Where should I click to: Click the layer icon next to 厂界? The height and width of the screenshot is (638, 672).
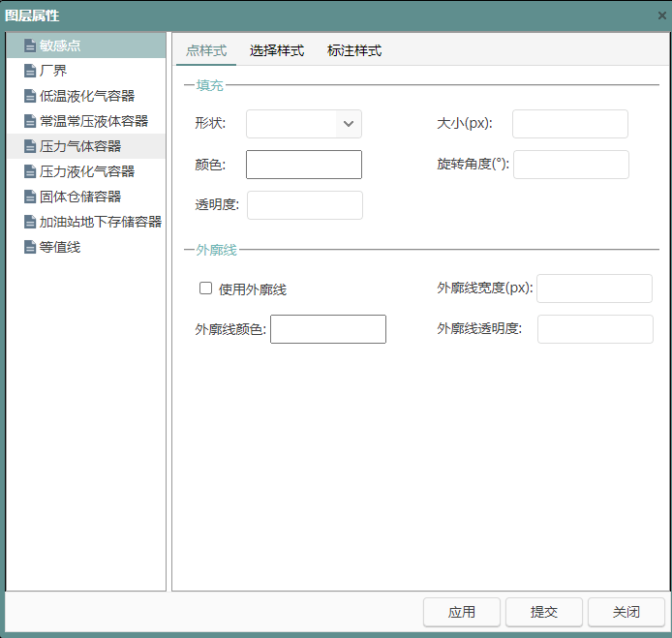[x=30, y=71]
